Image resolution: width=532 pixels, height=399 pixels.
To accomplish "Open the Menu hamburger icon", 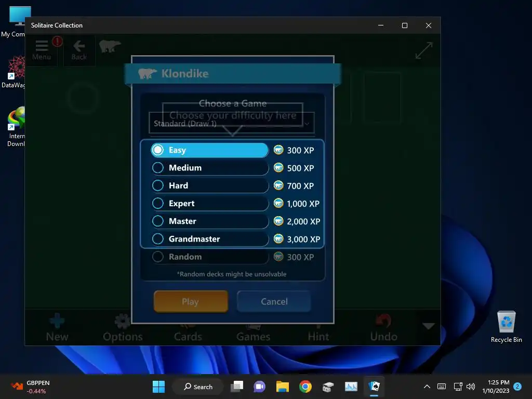I will point(42,50).
